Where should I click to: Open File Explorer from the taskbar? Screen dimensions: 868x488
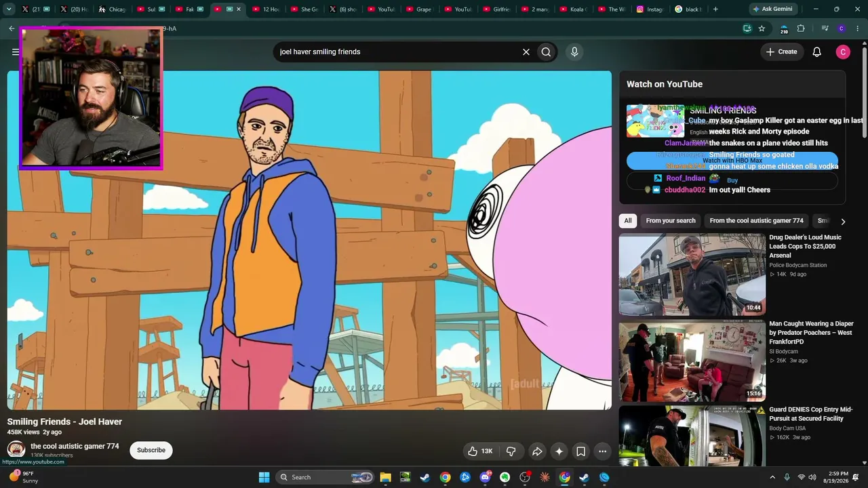tap(385, 477)
